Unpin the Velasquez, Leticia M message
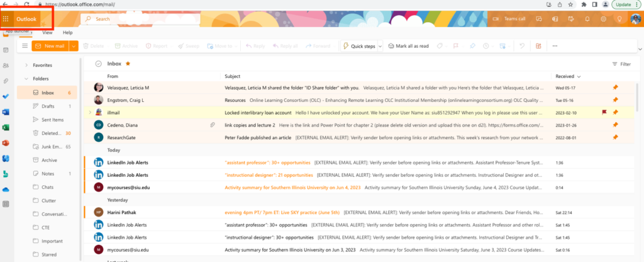644x262 pixels. coord(615,88)
